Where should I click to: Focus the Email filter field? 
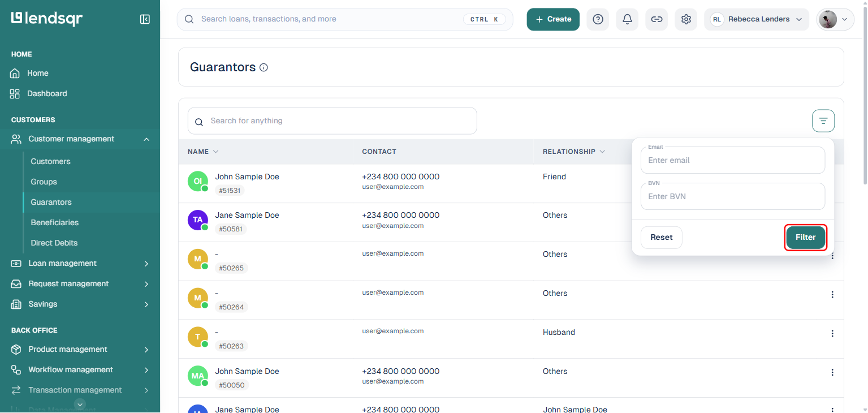(x=733, y=160)
